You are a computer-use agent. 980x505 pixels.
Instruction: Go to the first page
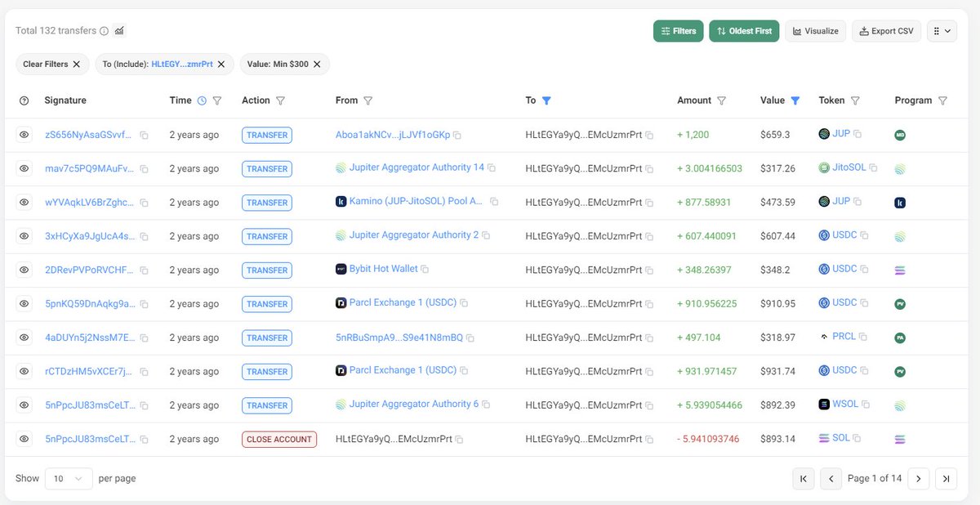click(x=804, y=479)
